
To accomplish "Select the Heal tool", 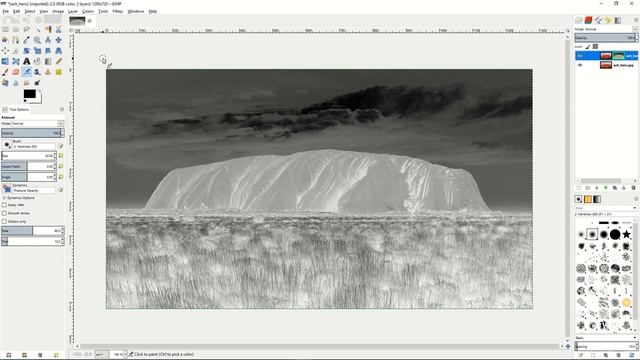I will coord(58,72).
